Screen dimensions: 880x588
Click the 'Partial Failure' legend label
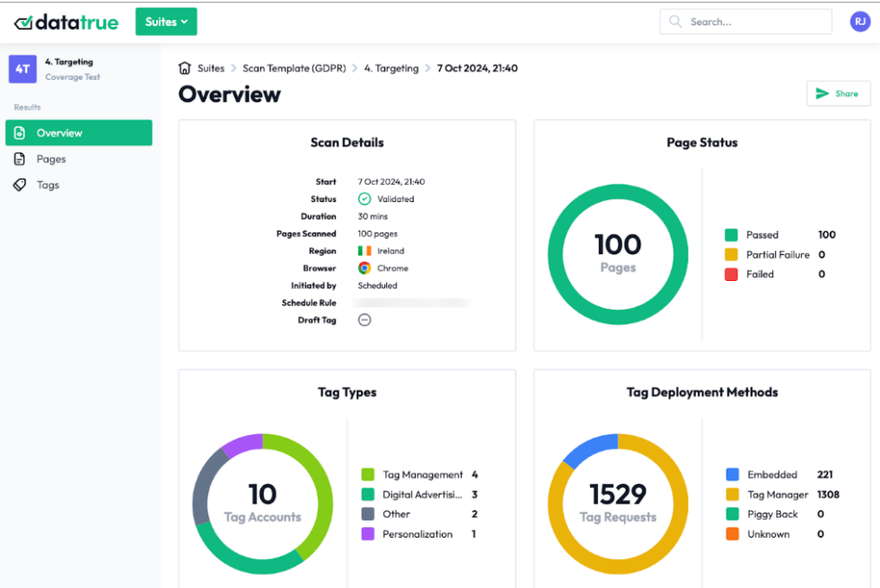coord(778,255)
